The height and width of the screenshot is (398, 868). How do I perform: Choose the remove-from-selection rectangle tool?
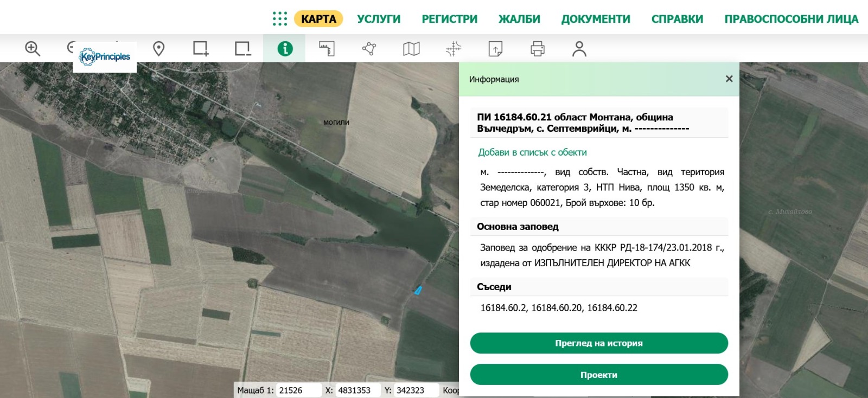242,49
